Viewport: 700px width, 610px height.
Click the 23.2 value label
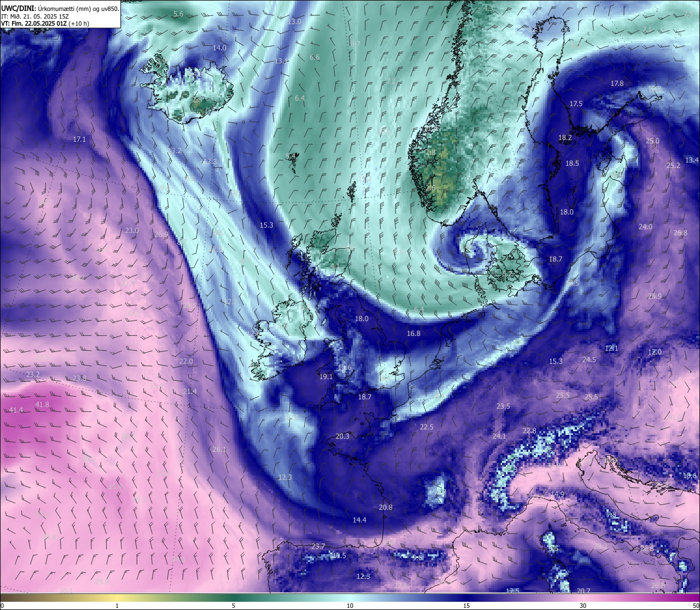tap(33, 375)
